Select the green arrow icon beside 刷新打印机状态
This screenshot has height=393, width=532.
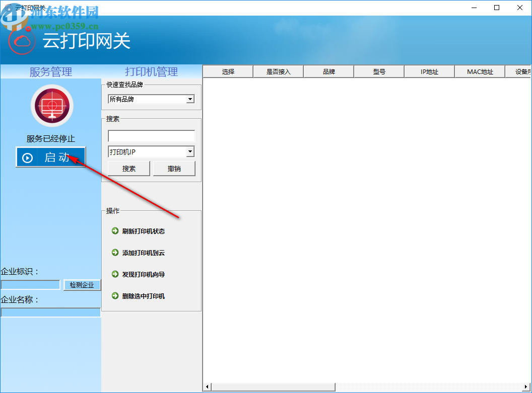tap(114, 231)
